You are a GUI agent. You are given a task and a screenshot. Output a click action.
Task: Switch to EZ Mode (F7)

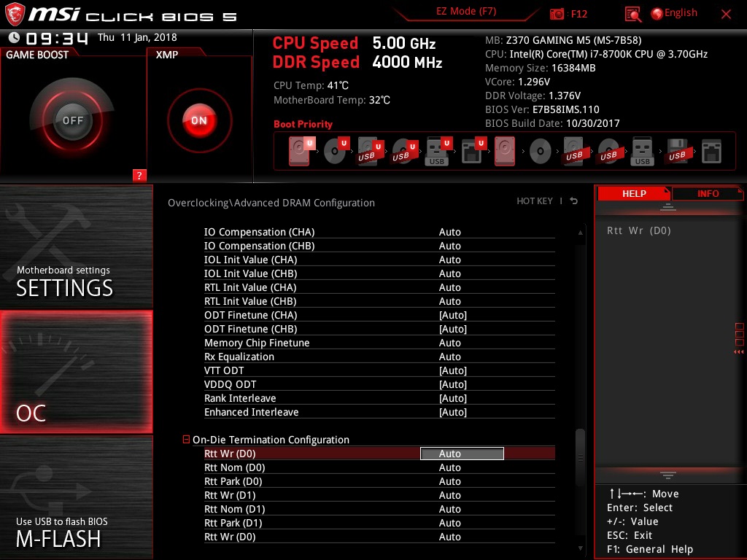click(x=466, y=12)
